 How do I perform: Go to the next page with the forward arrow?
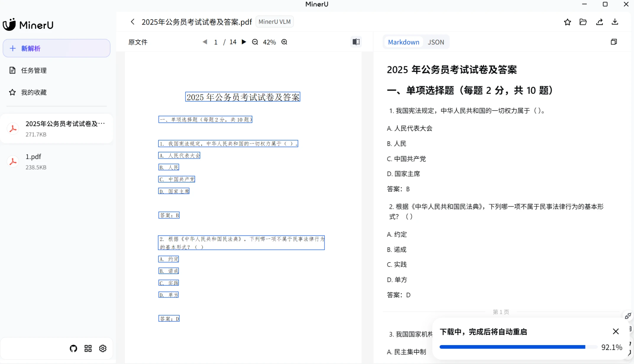(244, 42)
